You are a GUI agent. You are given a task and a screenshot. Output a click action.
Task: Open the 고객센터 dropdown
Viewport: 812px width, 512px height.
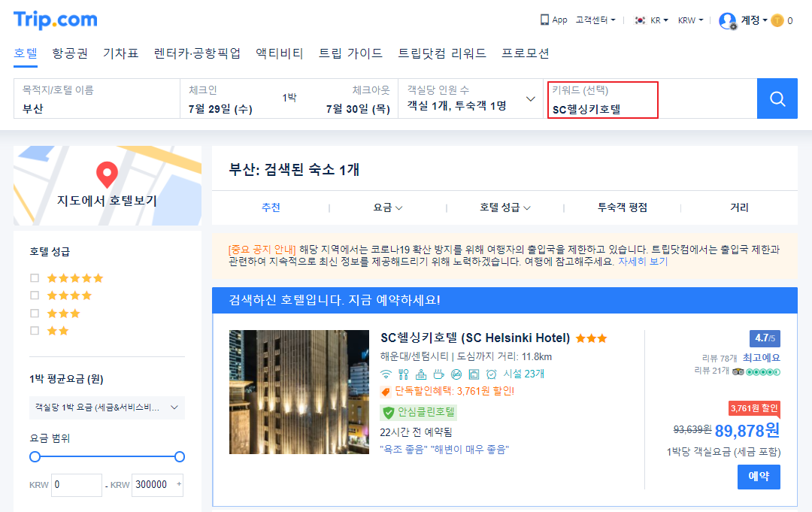pyautogui.click(x=595, y=20)
